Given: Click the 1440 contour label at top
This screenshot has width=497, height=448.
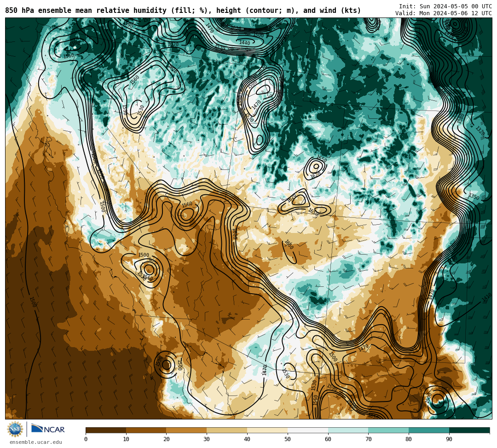Looking at the screenshot, I should pyautogui.click(x=244, y=43).
